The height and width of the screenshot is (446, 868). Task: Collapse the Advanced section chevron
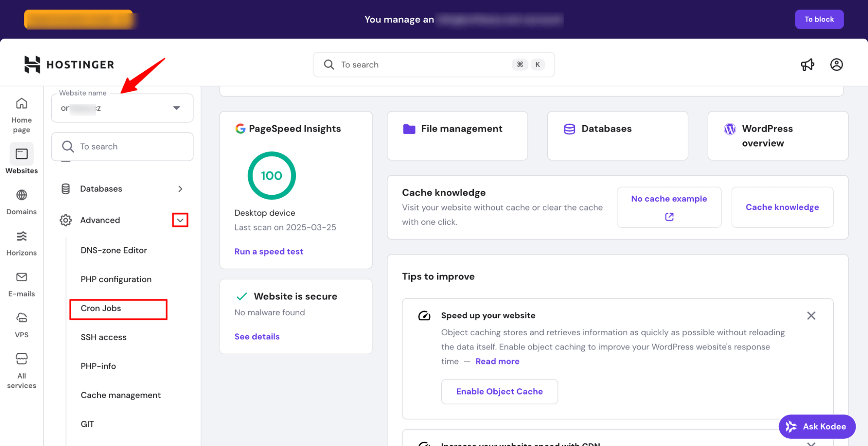180,220
